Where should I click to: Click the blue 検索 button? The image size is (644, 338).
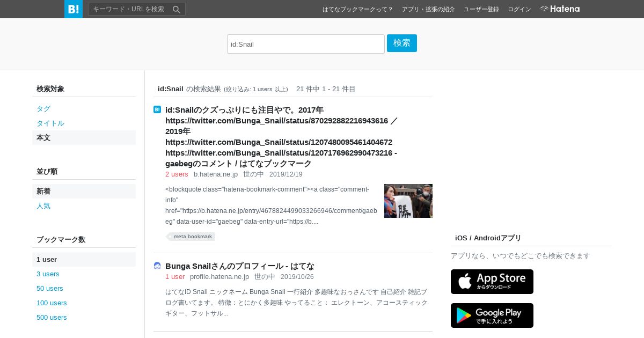[402, 43]
